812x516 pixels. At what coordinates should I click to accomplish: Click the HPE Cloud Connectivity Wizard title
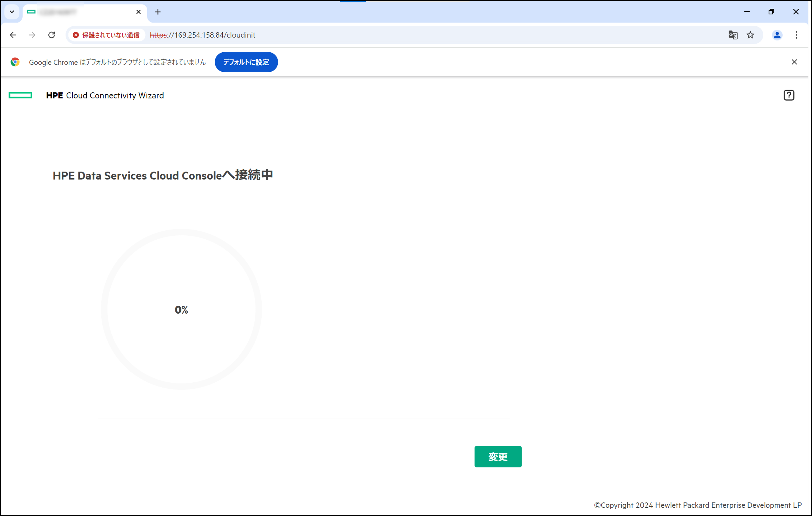[x=105, y=95]
